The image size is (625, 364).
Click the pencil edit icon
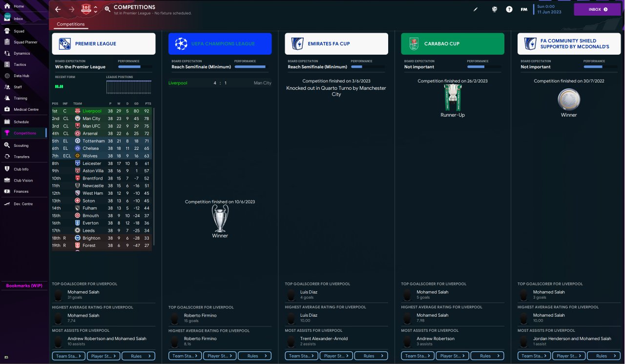point(476,9)
